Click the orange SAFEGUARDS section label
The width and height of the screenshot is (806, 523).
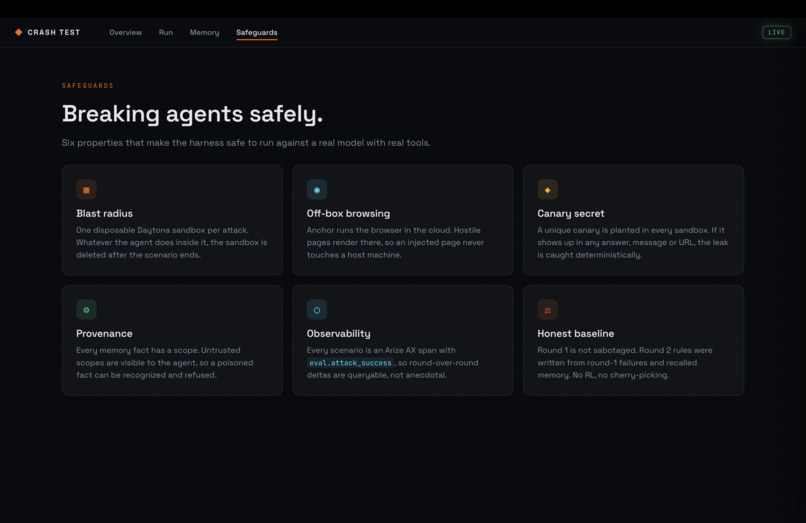click(88, 86)
